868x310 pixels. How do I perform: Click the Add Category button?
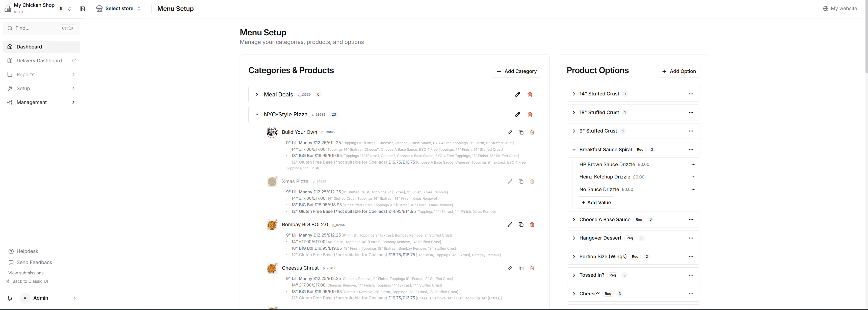pos(516,71)
